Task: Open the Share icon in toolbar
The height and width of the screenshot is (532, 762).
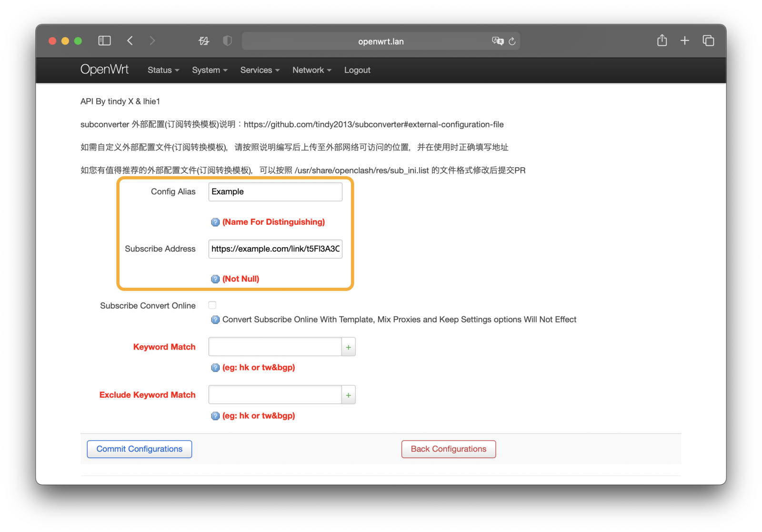Action: click(662, 41)
